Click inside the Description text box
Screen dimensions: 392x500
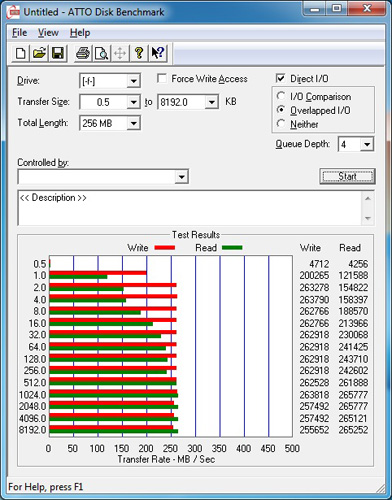[x=190, y=208]
